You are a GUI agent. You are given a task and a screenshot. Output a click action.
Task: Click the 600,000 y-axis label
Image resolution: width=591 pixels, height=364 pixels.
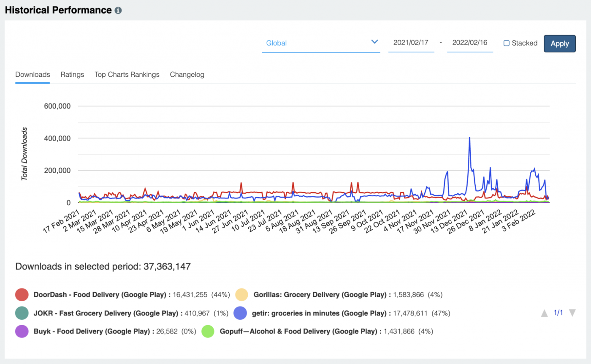coord(57,106)
